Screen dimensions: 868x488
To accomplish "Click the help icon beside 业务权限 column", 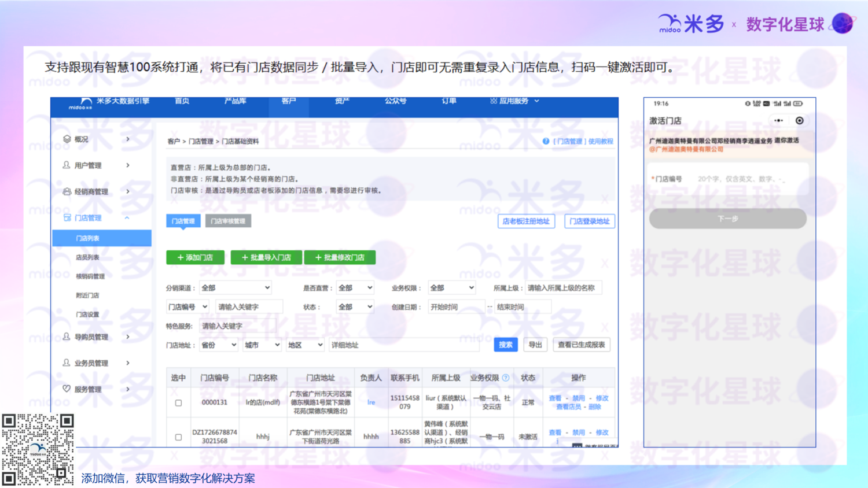I will (506, 378).
